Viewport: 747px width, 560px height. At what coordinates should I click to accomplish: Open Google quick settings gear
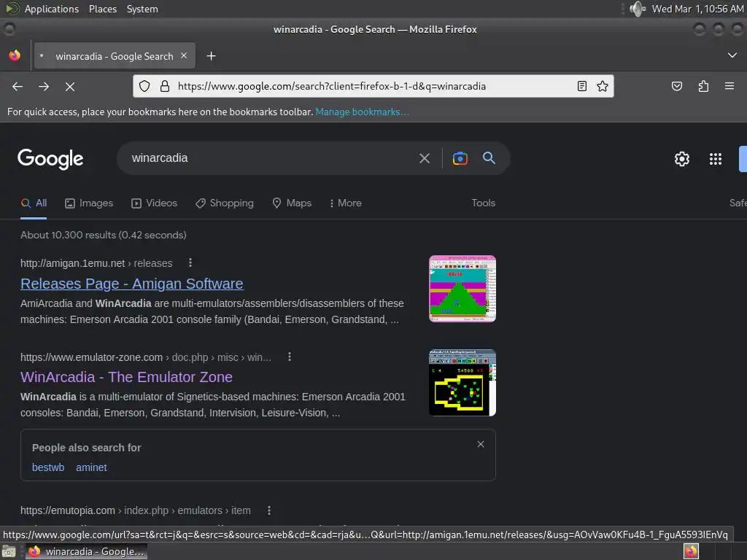[682, 158]
